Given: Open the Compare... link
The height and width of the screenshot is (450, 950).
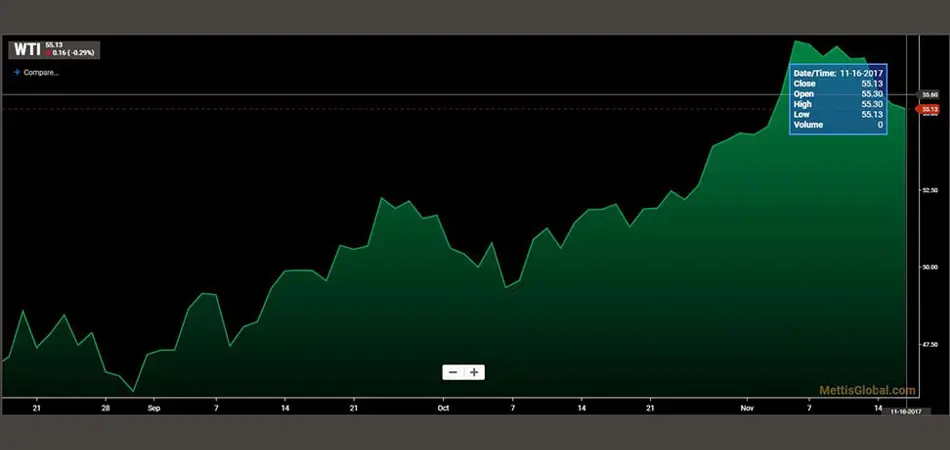Looking at the screenshot, I should click(41, 72).
